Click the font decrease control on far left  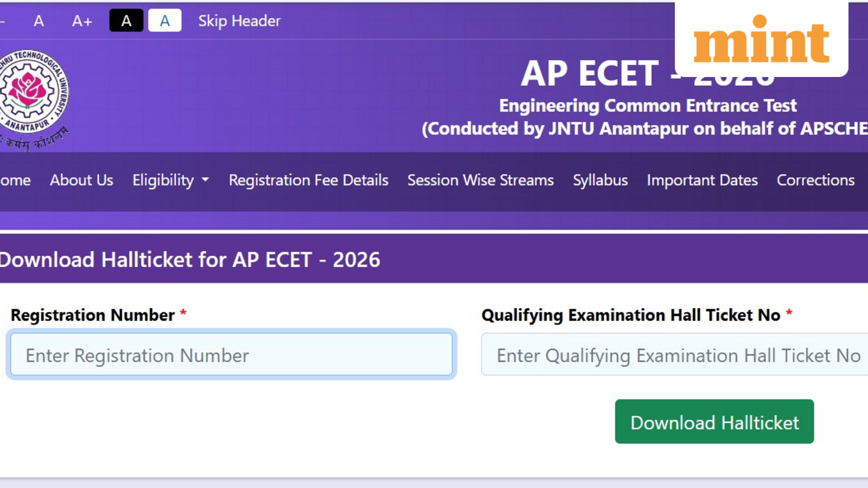(x=3, y=21)
